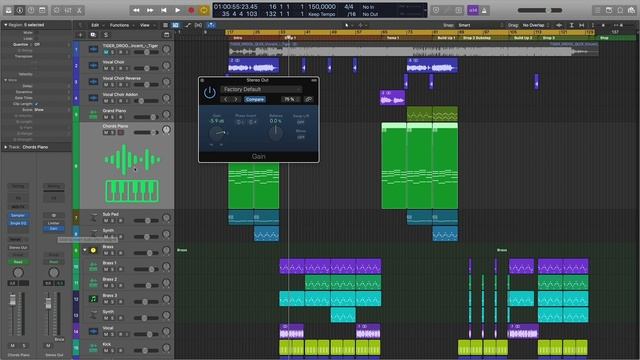Toggle the grid view button
Image resolution: width=640 pixels, height=360 pixels.
176,25
